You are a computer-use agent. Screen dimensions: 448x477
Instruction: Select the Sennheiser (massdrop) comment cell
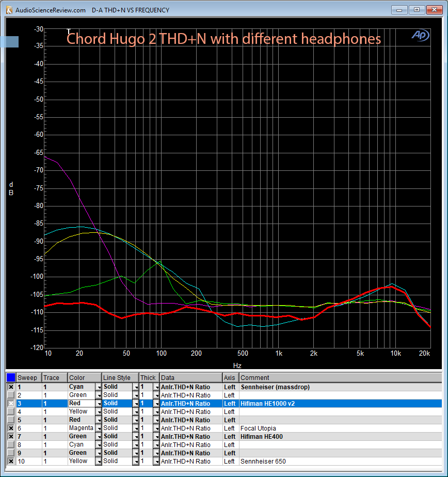tap(340, 387)
